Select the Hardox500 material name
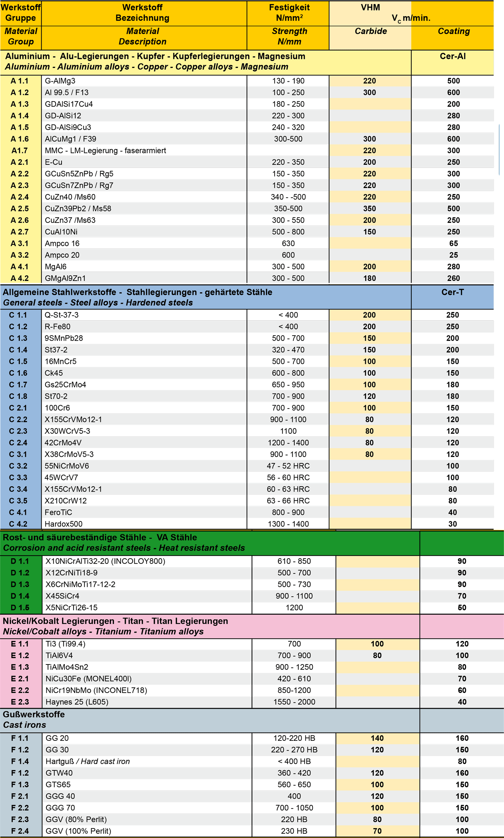 click(x=64, y=524)
